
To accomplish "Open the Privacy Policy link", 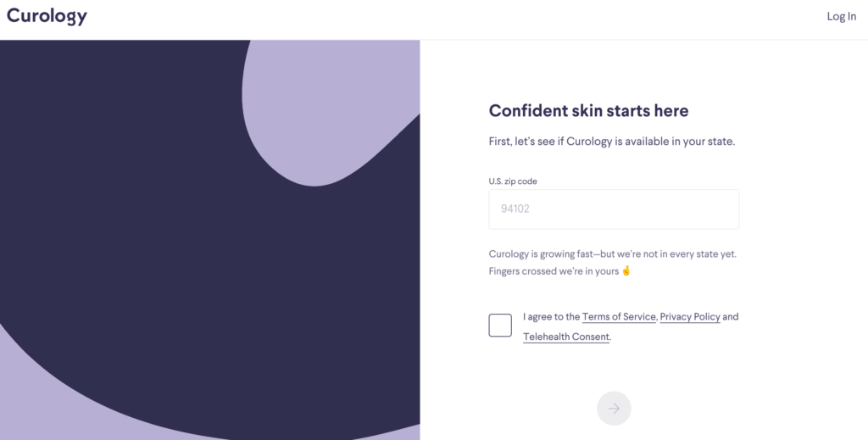I will click(x=690, y=317).
